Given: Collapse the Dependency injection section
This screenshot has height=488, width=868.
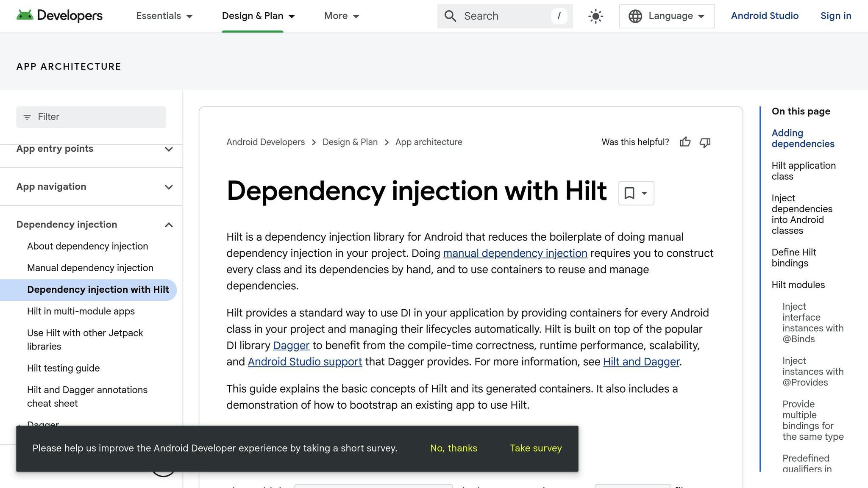Looking at the screenshot, I should (x=169, y=225).
